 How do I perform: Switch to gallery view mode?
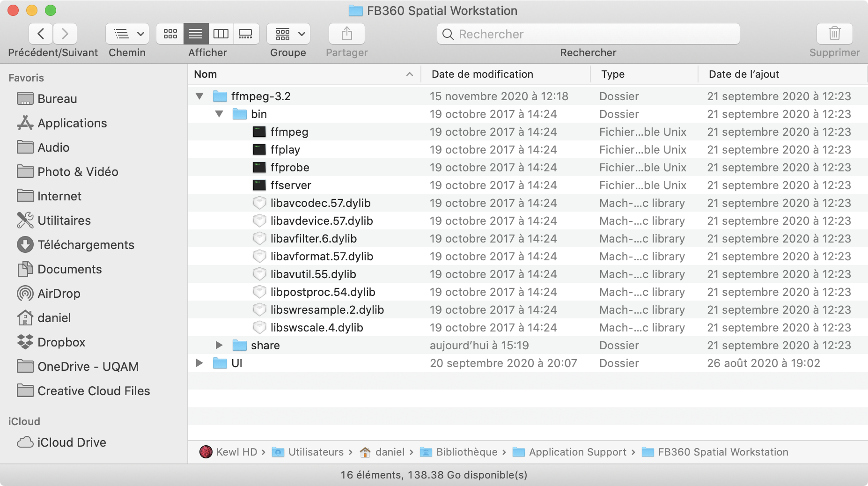point(246,34)
